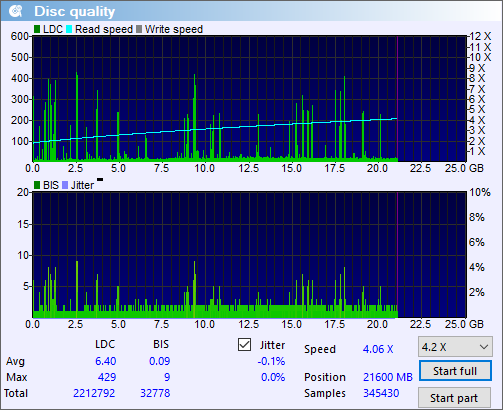
Task: Click the BIS Max value 9
Action: tap(167, 377)
